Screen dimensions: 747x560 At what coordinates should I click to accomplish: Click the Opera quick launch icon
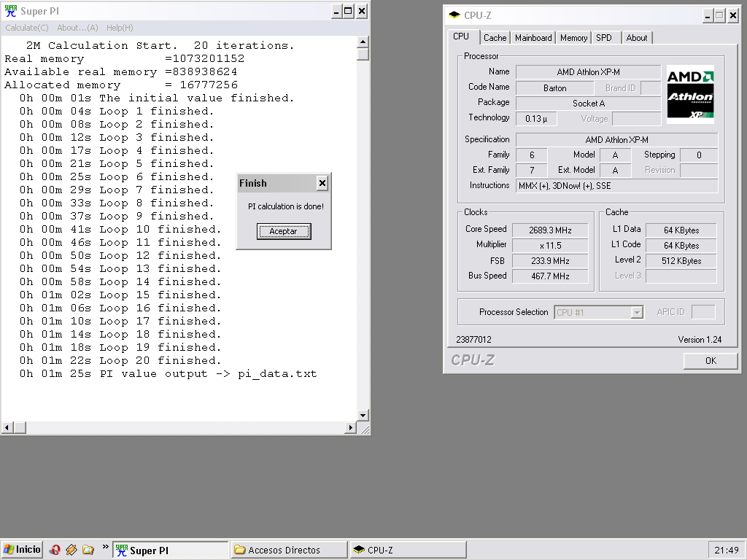[55, 550]
